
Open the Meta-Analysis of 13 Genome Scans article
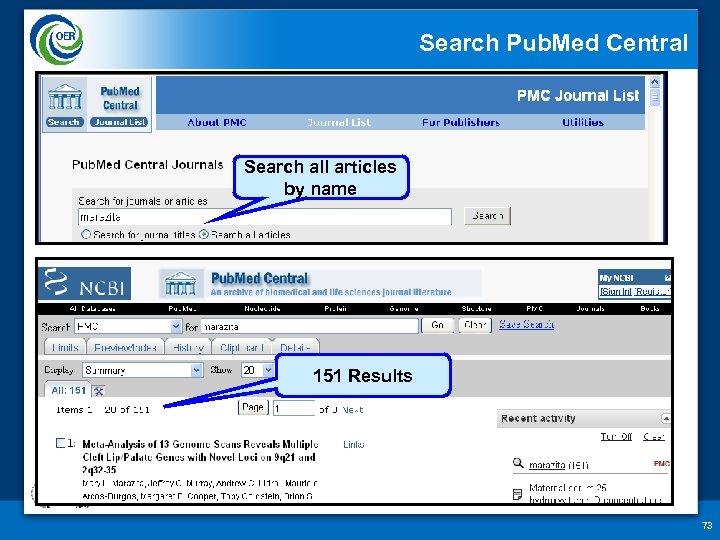click(200, 457)
